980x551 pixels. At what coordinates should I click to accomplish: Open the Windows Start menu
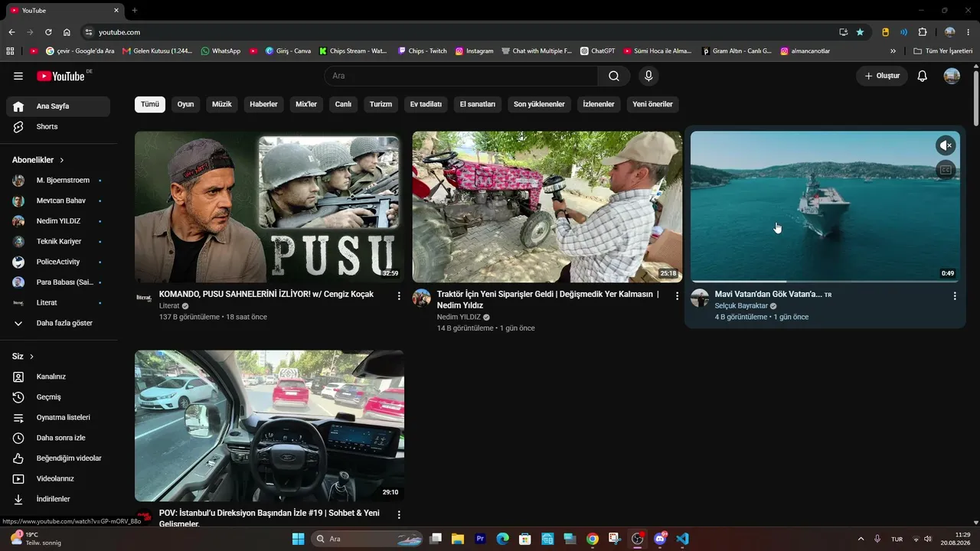pyautogui.click(x=299, y=539)
